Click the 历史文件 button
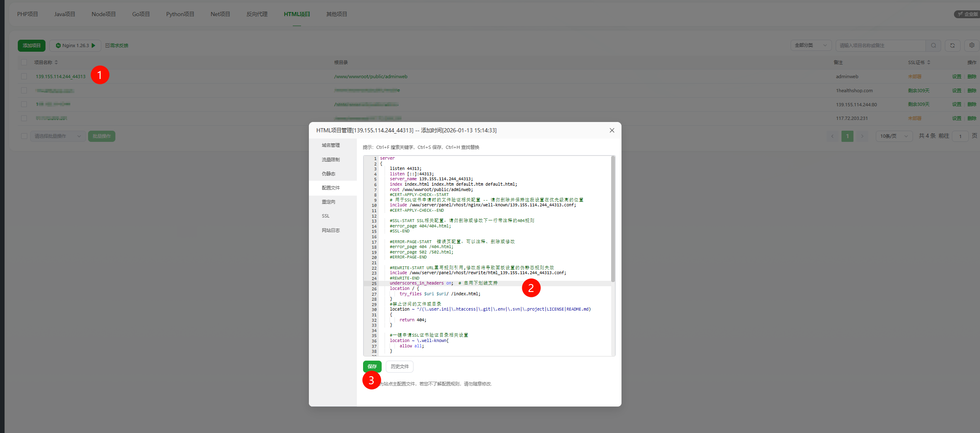 [x=399, y=366]
